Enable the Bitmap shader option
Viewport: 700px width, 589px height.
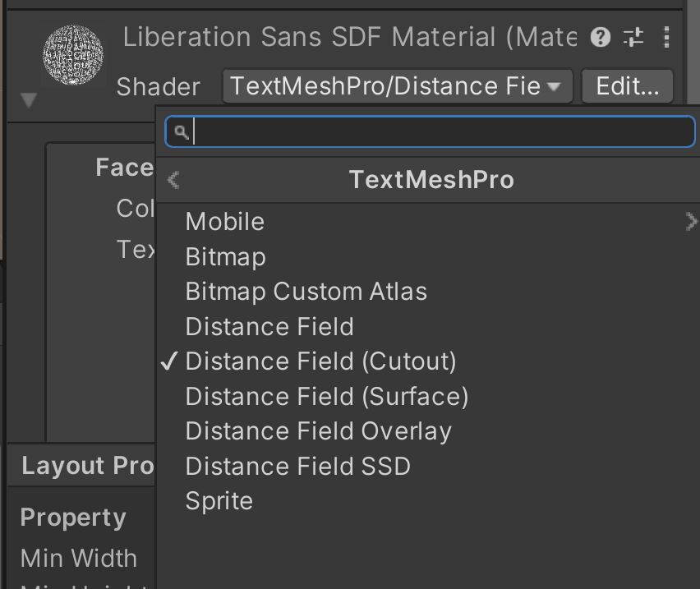coord(225,256)
